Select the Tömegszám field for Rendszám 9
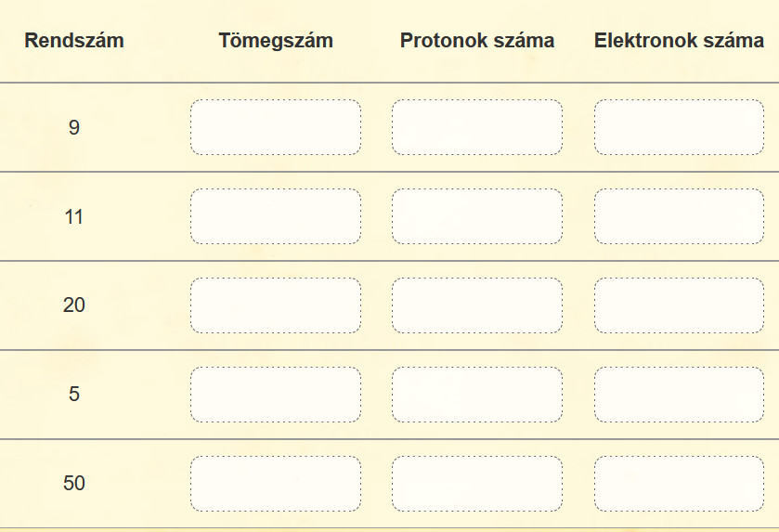Viewport: 779px width, 532px height. click(x=276, y=127)
